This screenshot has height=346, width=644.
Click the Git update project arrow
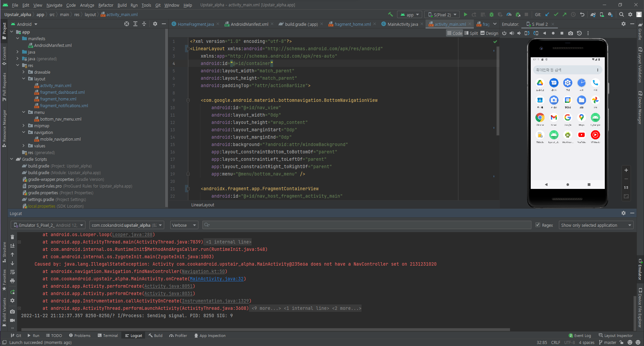(547, 14)
